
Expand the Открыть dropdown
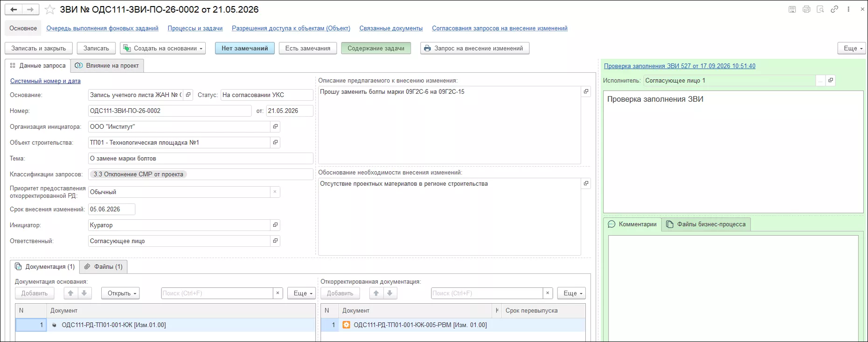[x=120, y=293]
